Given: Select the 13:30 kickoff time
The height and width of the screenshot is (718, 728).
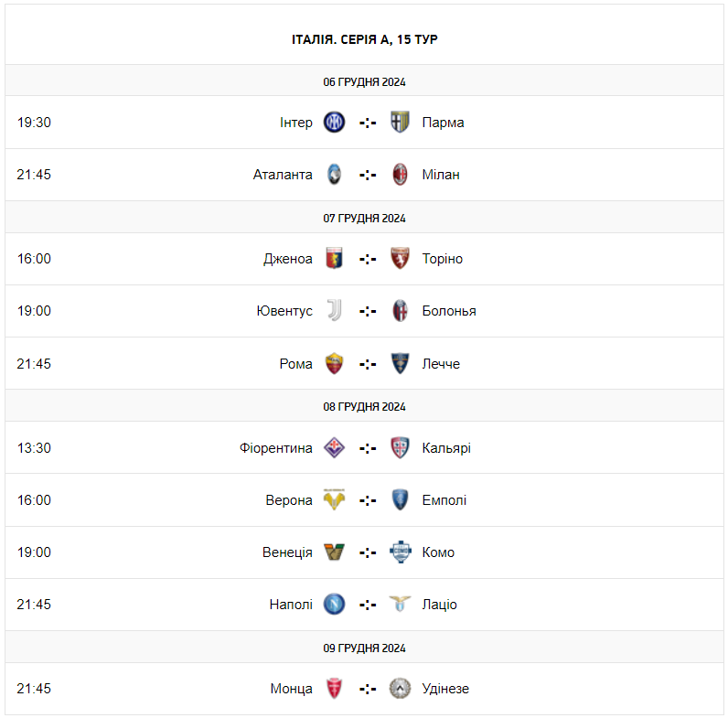Looking at the screenshot, I should coord(34,448).
